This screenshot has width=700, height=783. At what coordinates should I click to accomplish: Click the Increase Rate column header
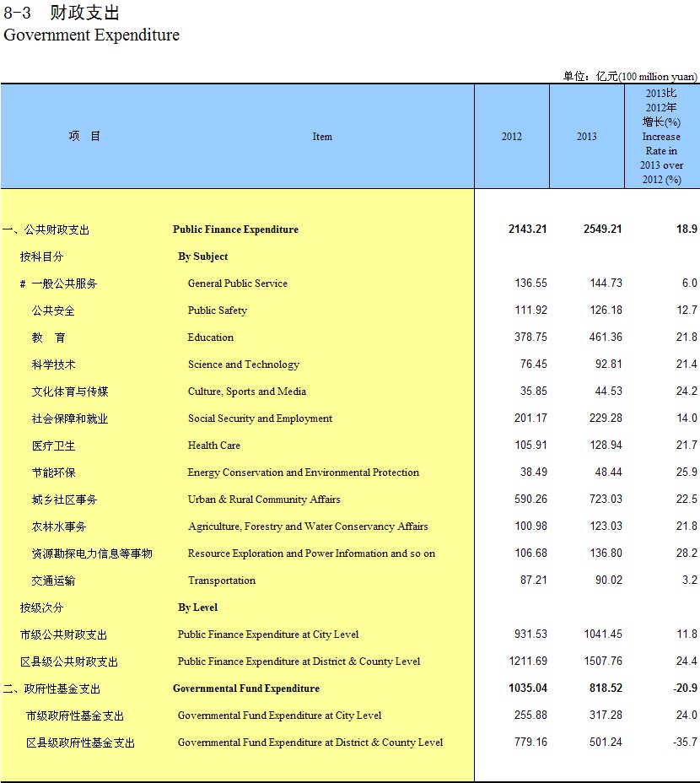(x=661, y=137)
